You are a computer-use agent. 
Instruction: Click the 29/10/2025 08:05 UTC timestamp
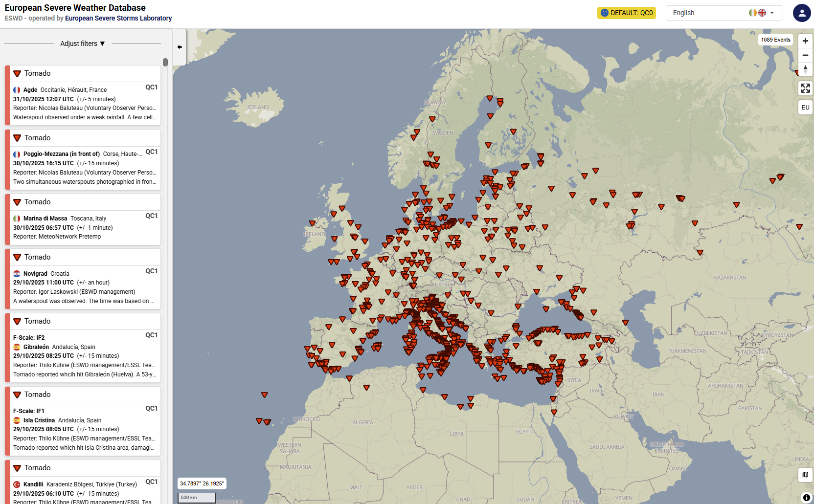44,429
